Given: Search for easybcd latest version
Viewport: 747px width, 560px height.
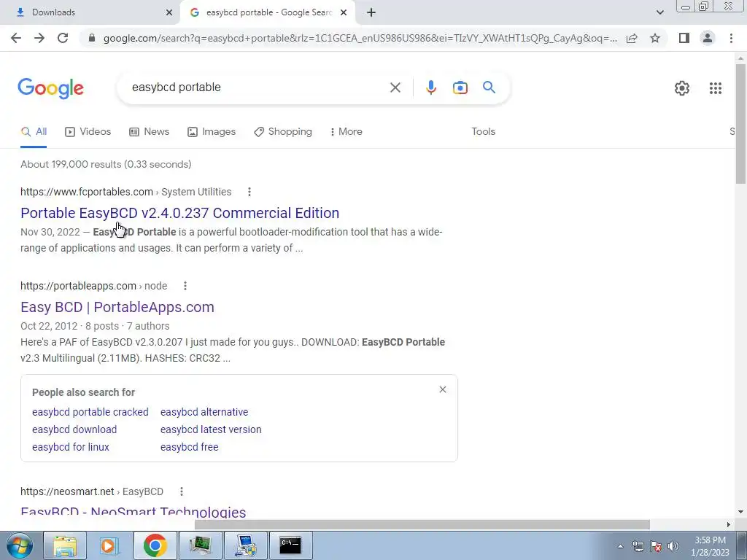Looking at the screenshot, I should click(x=211, y=429).
